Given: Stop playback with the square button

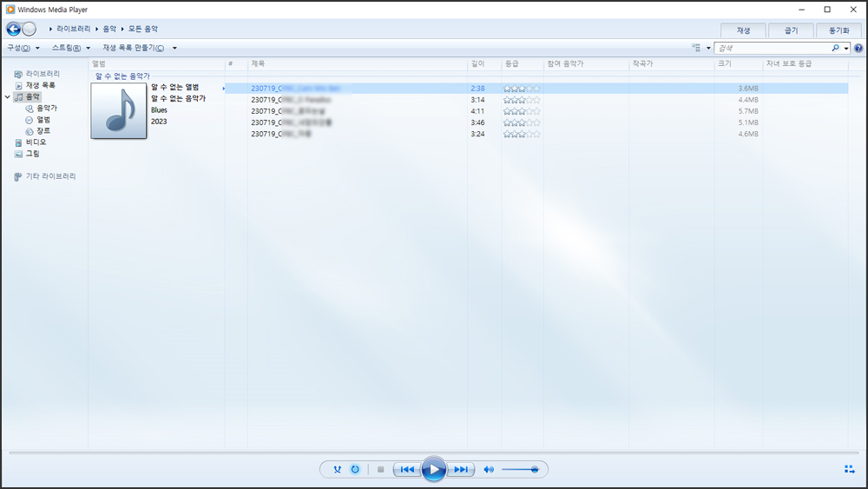Looking at the screenshot, I should 380,470.
